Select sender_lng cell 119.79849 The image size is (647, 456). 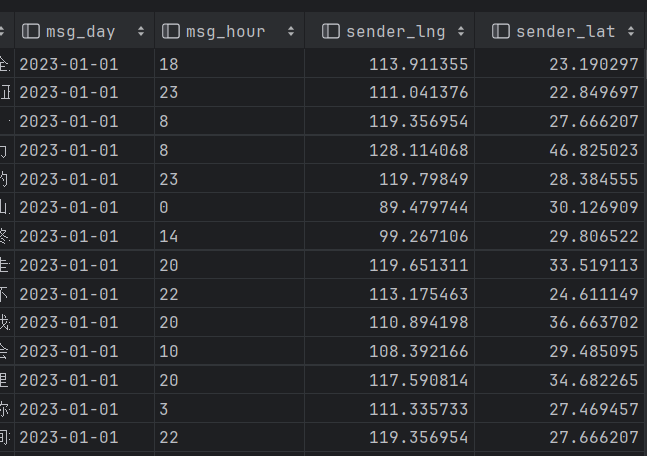390,179
